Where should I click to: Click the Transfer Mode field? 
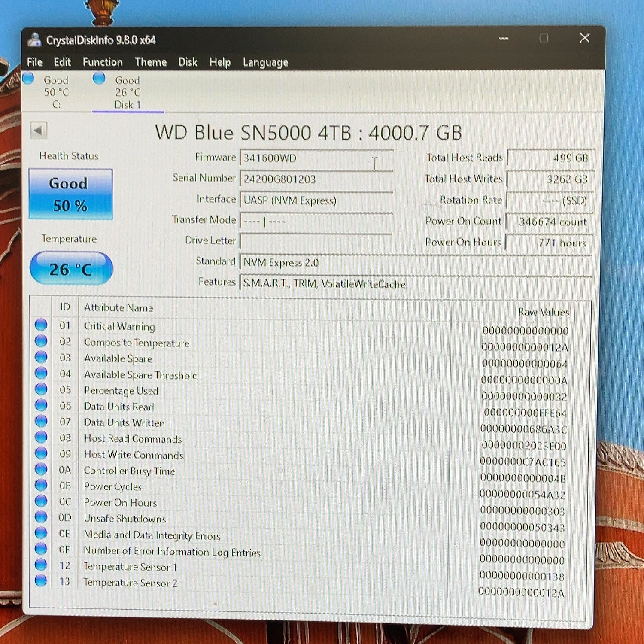coord(316,222)
